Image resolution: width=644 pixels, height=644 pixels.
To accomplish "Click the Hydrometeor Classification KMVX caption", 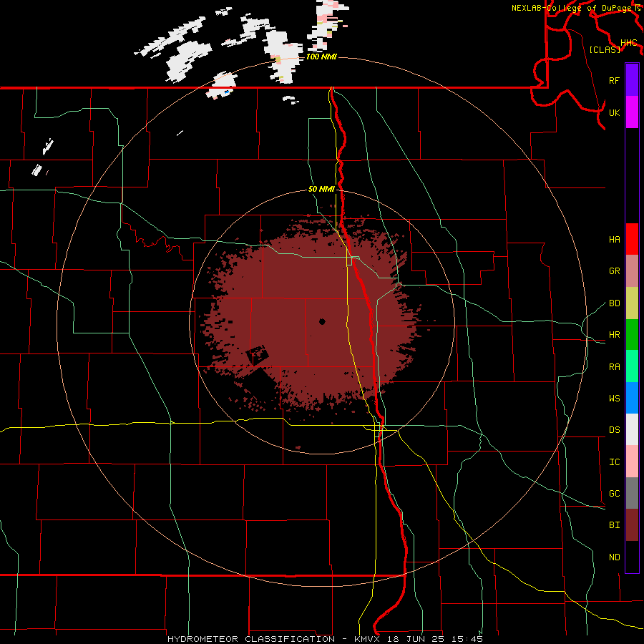I will point(325,639).
